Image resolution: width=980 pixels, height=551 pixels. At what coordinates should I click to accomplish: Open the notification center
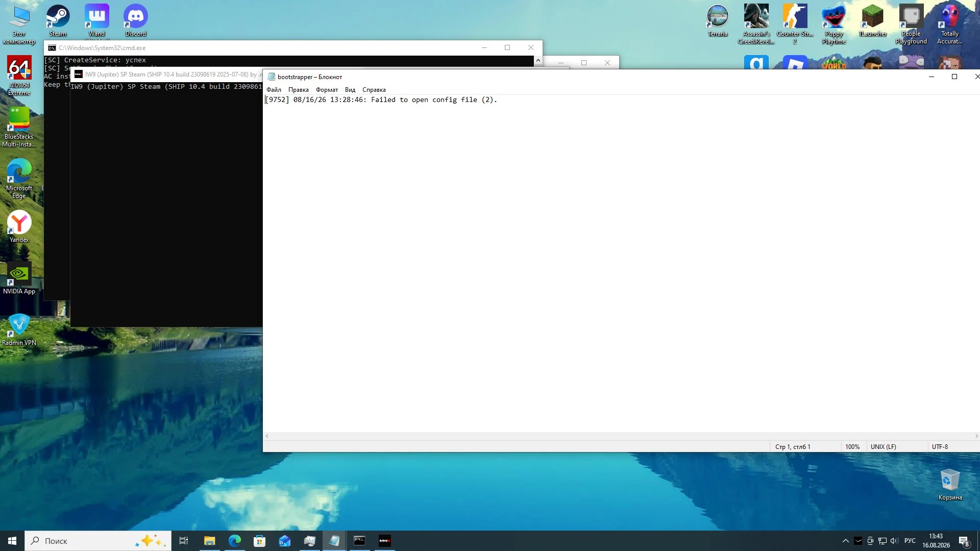click(x=964, y=541)
